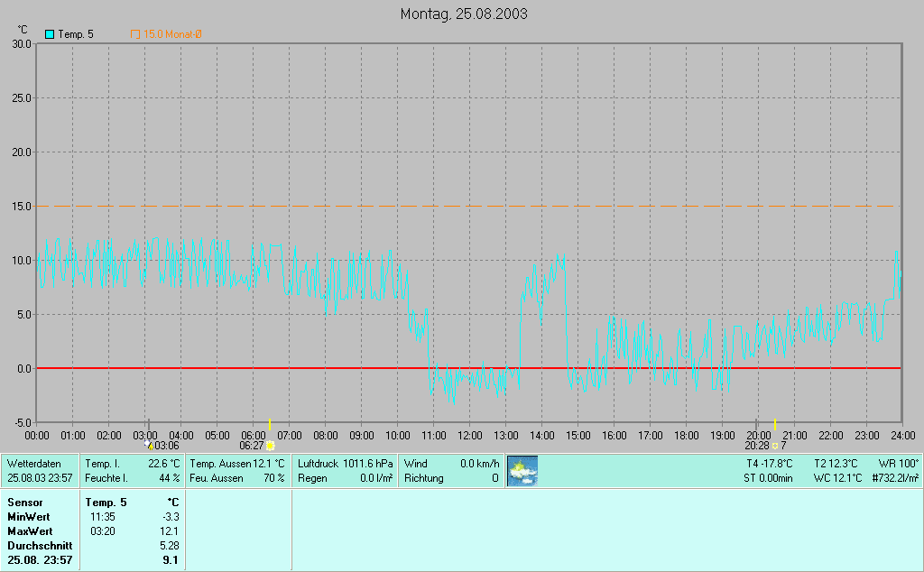This screenshot has width=924, height=572.
Task: Click the sunrise sun icon at 06:27
Action: click(x=270, y=445)
